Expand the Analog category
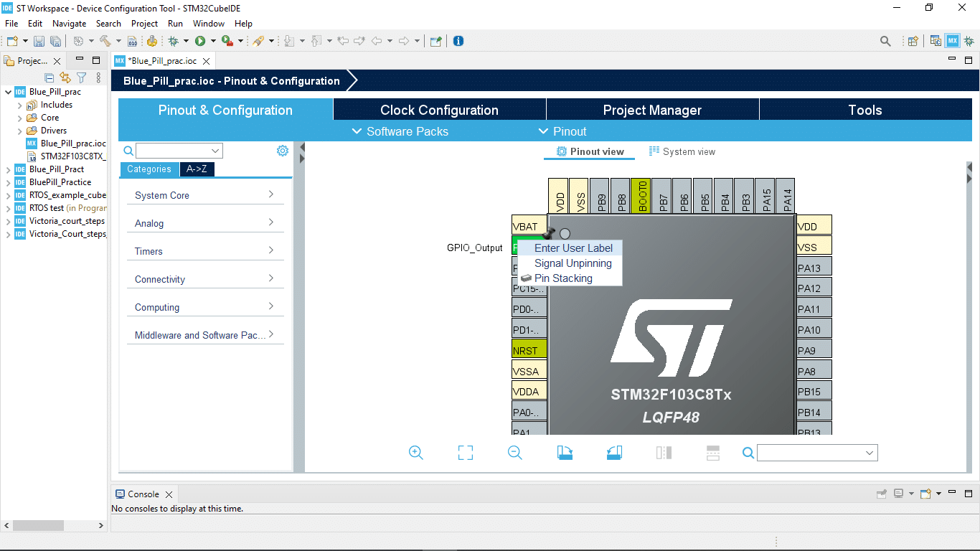The height and width of the screenshot is (551, 980). point(205,223)
